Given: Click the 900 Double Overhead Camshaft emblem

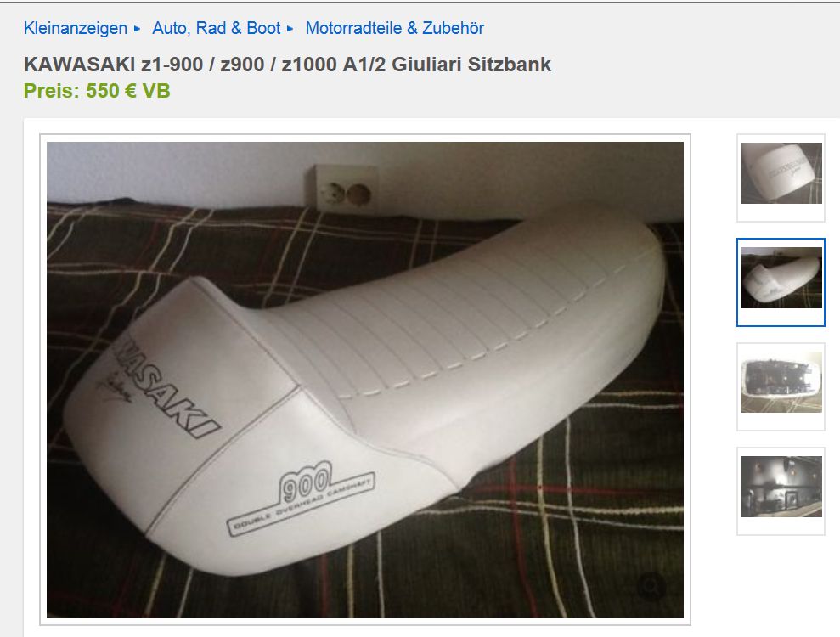Looking at the screenshot, I should click(301, 497).
